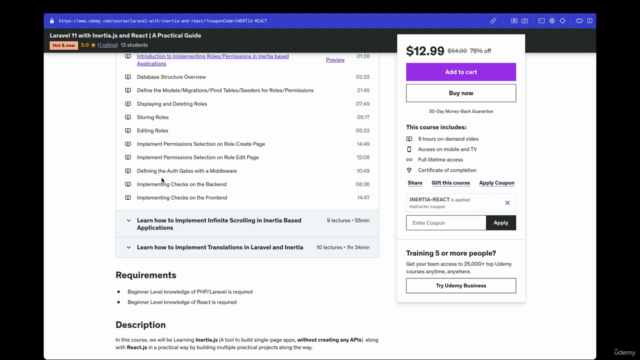
Task: Click the lock icon in address bar
Action: pyautogui.click(x=52, y=21)
